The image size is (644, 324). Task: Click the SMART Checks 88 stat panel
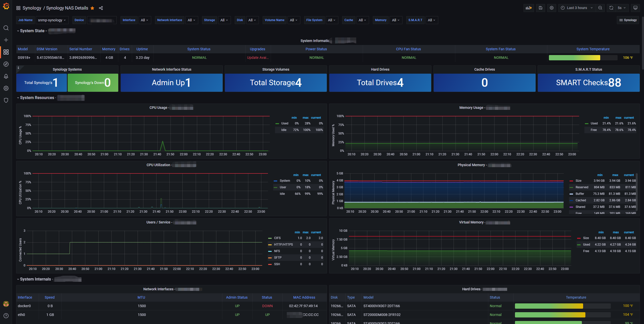pyautogui.click(x=589, y=82)
